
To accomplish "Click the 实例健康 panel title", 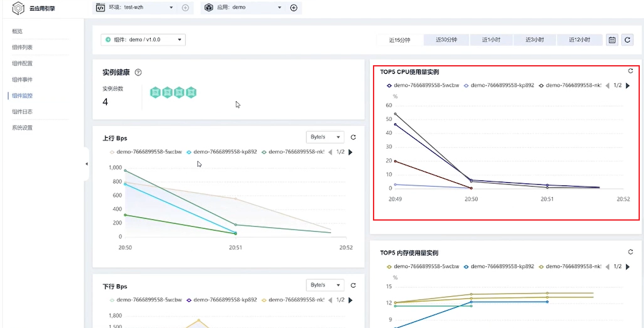I will (x=116, y=72).
